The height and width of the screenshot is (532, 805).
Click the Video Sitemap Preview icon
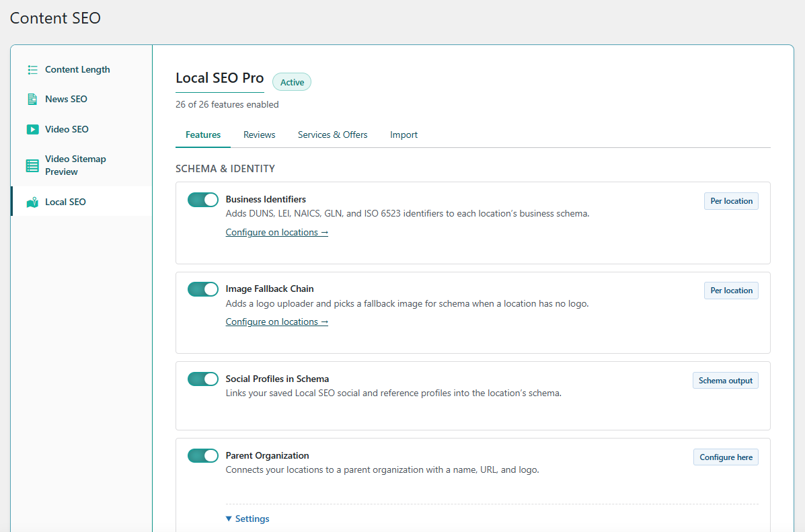[x=32, y=165]
